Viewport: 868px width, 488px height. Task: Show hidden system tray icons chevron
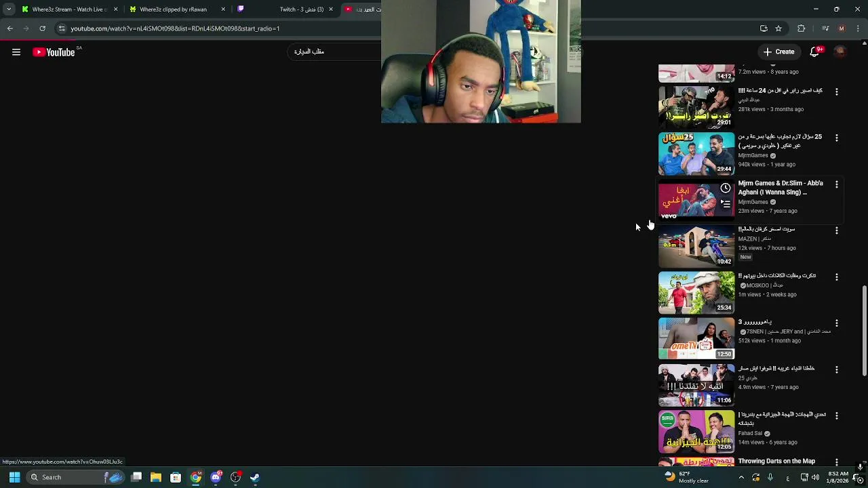(741, 477)
